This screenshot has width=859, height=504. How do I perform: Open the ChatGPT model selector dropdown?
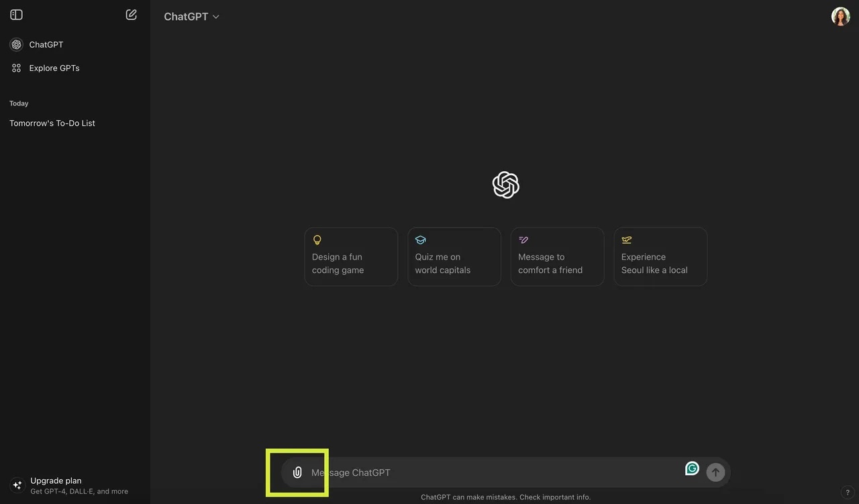pos(192,17)
